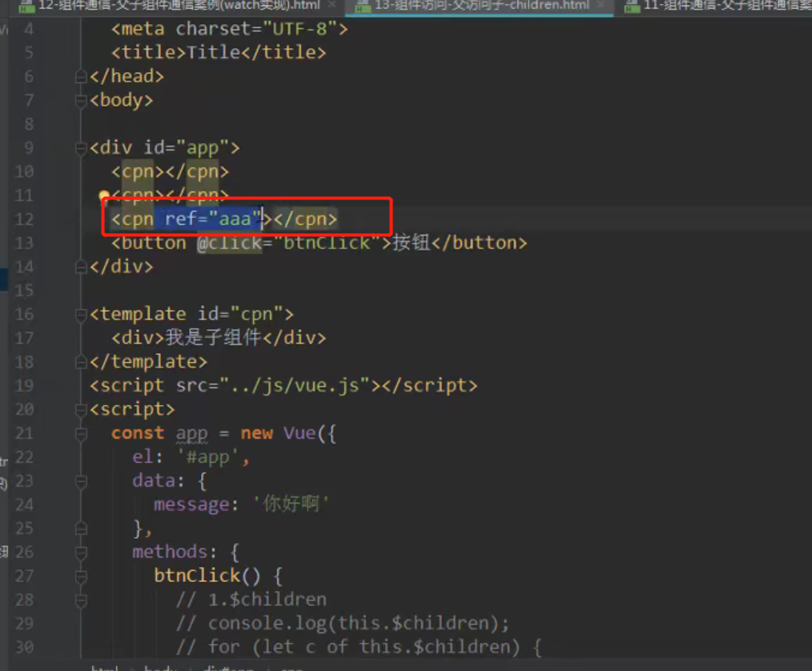Click the <title>Title</title> text
Image resolution: width=812 pixels, height=671 pixels.
pyautogui.click(x=219, y=53)
